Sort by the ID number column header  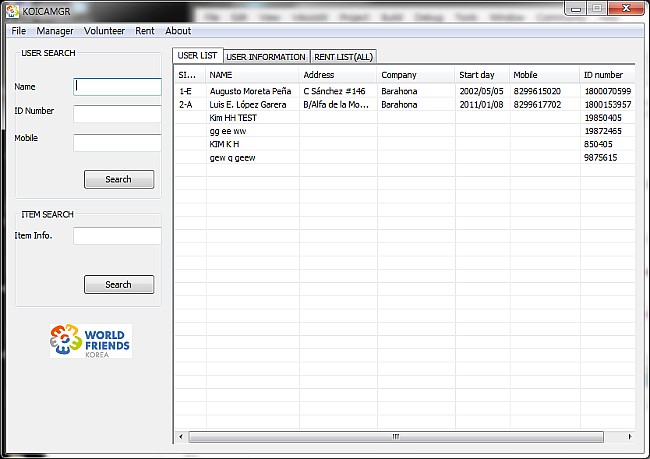click(x=607, y=75)
